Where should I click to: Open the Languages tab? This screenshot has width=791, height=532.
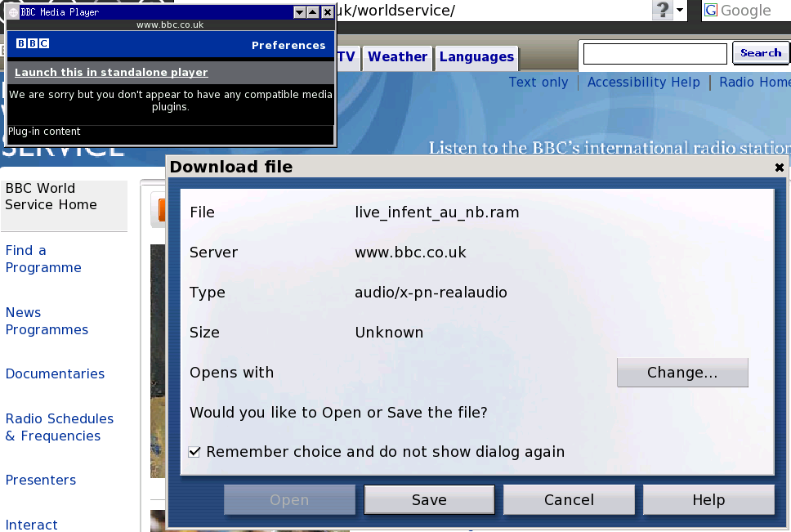pyautogui.click(x=476, y=56)
